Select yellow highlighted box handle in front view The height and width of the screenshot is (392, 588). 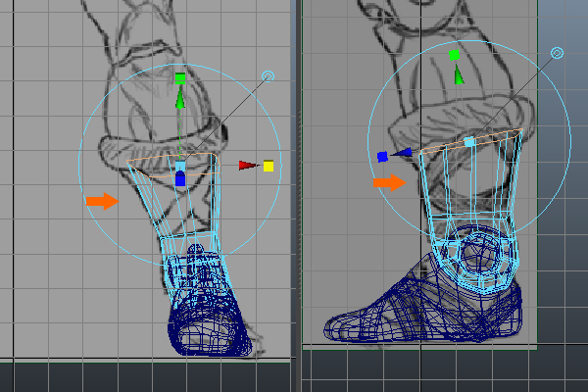pyautogui.click(x=269, y=166)
